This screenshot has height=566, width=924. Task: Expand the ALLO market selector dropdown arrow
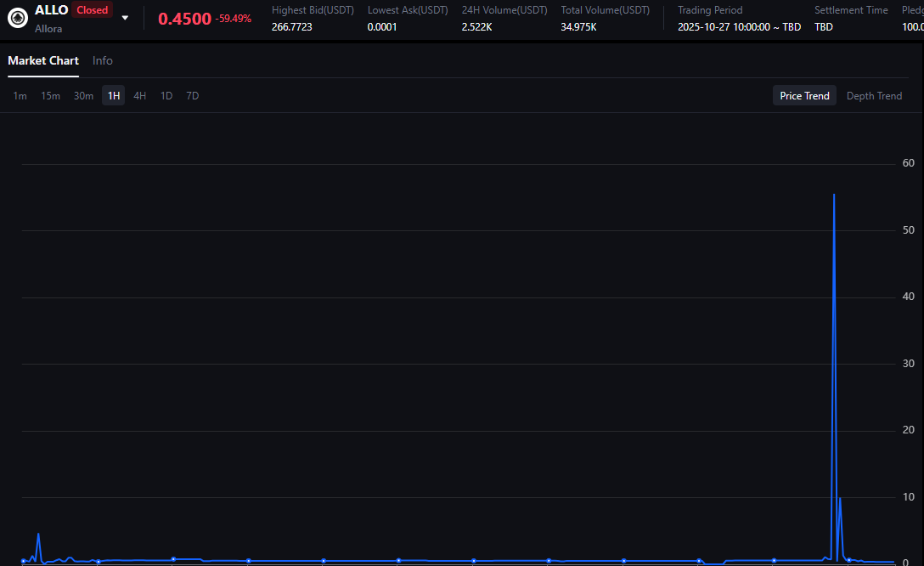[126, 18]
